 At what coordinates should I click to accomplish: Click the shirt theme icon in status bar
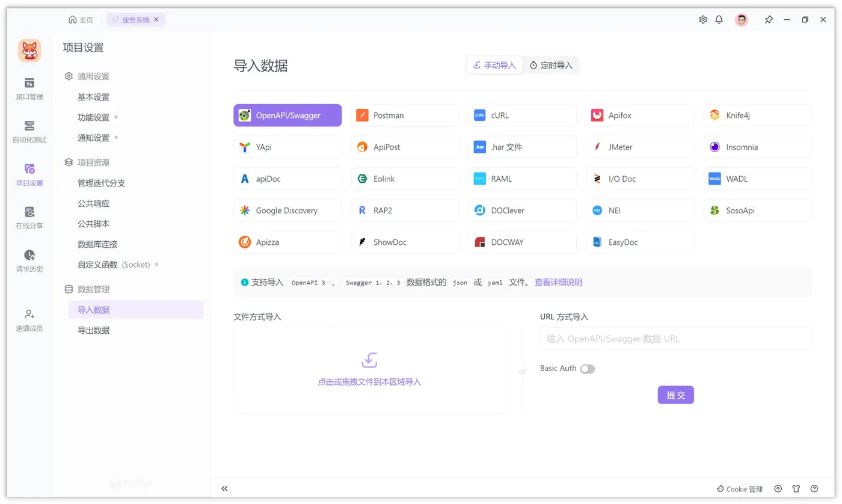(796, 488)
